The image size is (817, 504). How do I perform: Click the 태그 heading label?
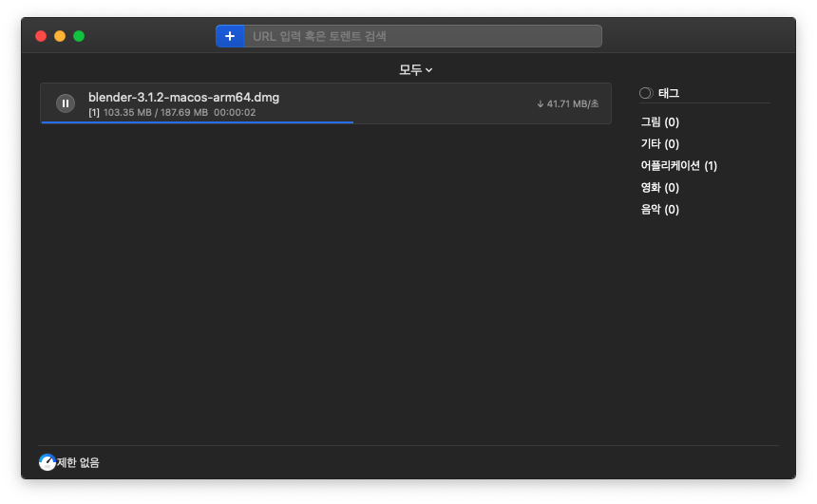669,93
